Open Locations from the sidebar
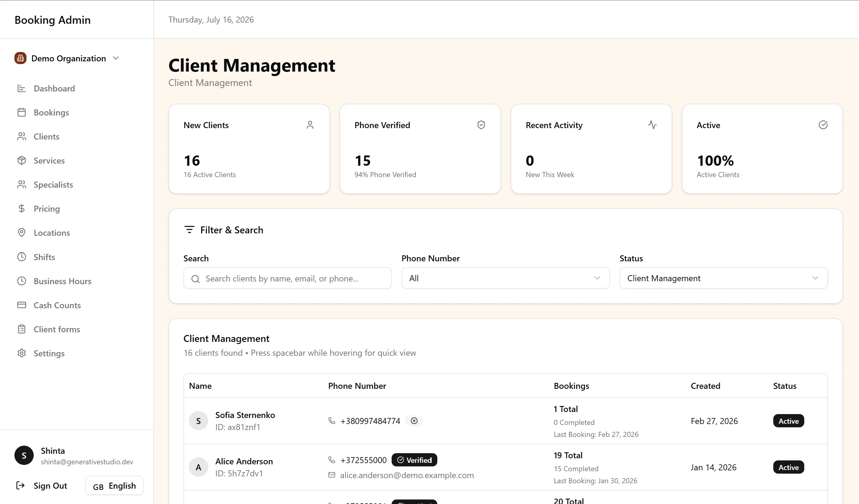 (x=52, y=233)
